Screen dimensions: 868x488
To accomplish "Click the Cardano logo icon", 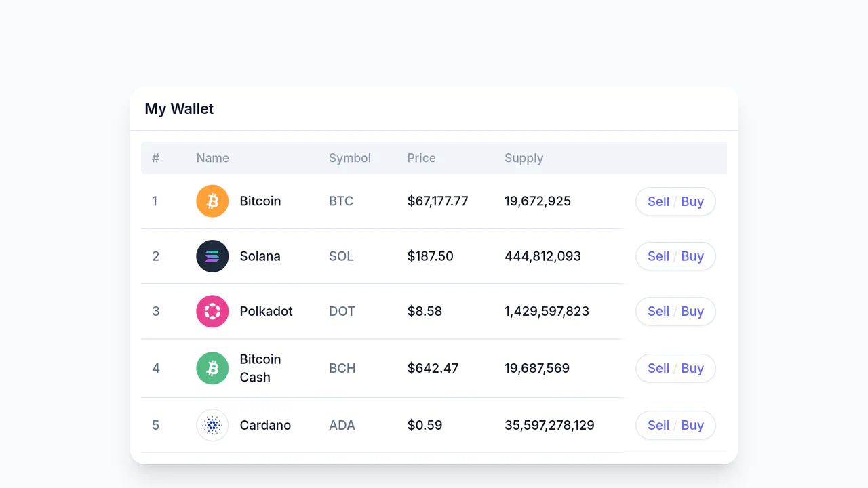I will (x=212, y=425).
